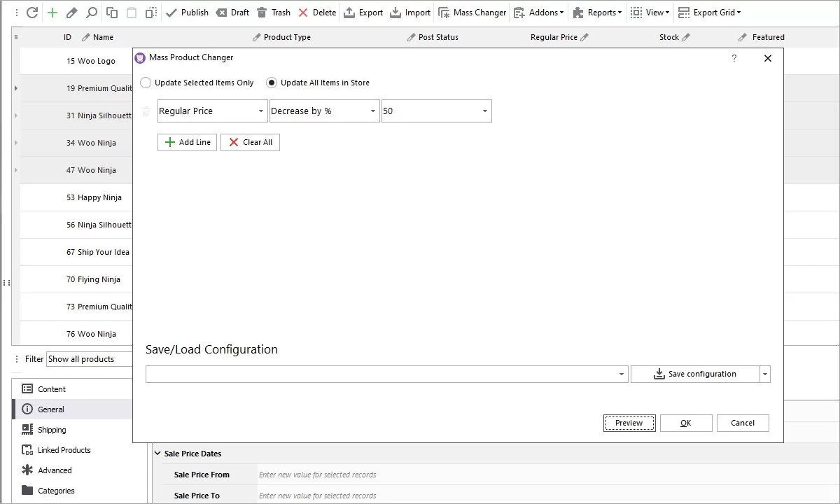Select the Export icon in the toolbar

coord(348,12)
